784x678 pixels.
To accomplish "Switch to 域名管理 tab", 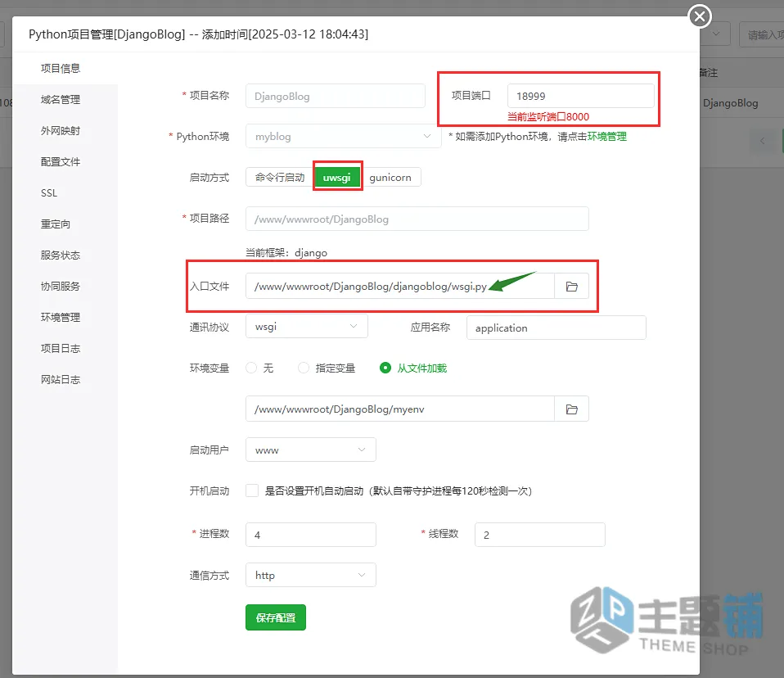I will pyautogui.click(x=61, y=100).
